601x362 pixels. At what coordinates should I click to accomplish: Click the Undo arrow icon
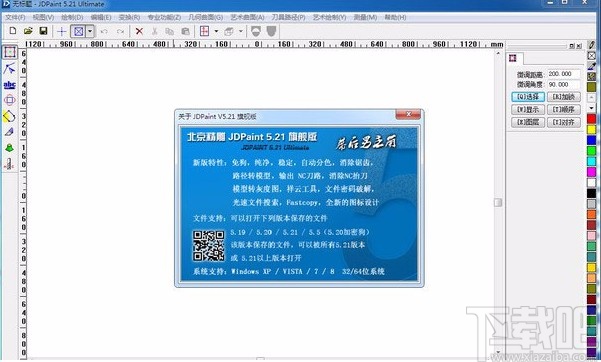coord(104,31)
